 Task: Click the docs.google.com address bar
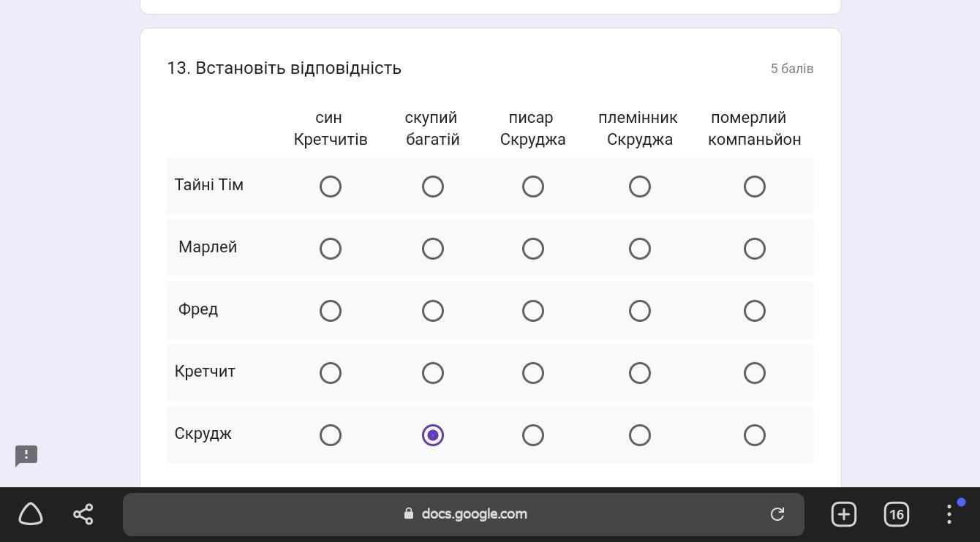tap(464, 514)
